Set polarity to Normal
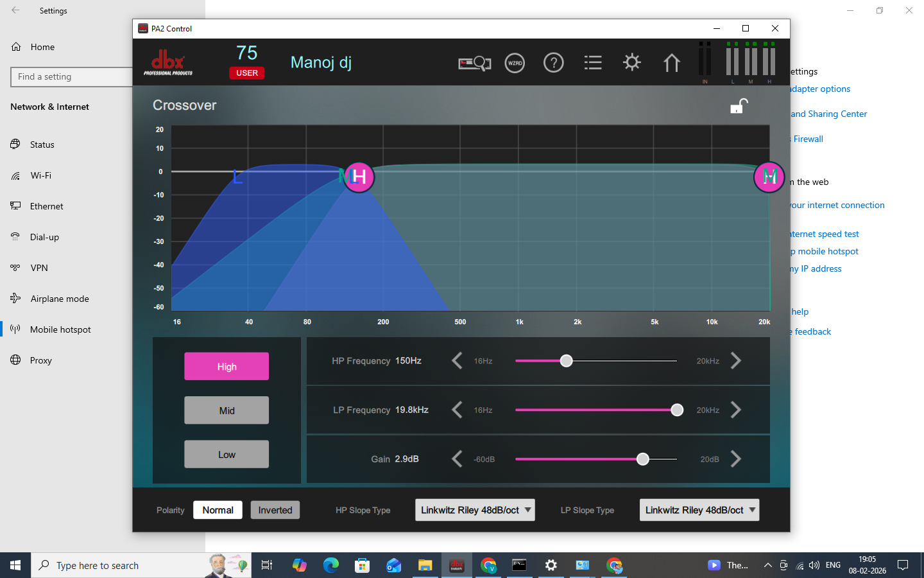Screen dimensions: 924x578 coord(218,510)
